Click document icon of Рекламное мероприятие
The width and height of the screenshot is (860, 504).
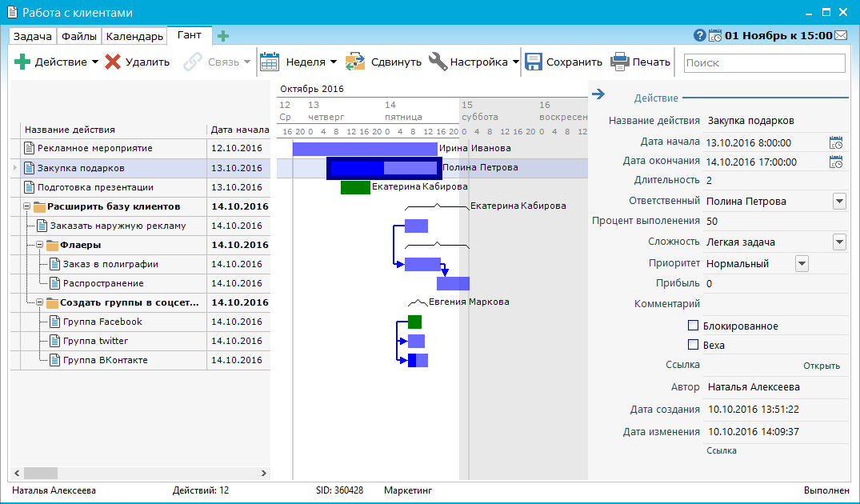29,148
